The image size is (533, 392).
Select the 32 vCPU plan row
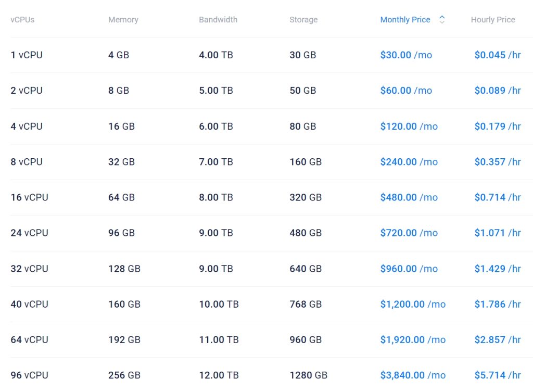click(29, 269)
